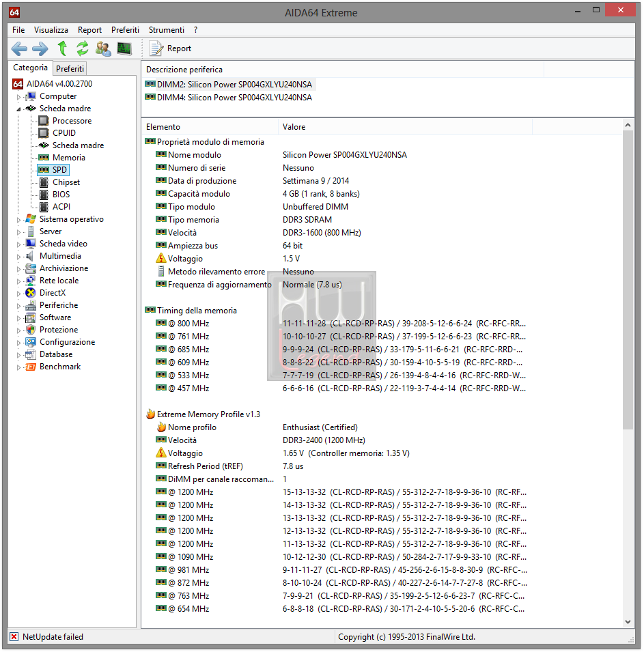Click the Archiviazione storage icon
This screenshot has height=652, width=644.
tap(30, 268)
